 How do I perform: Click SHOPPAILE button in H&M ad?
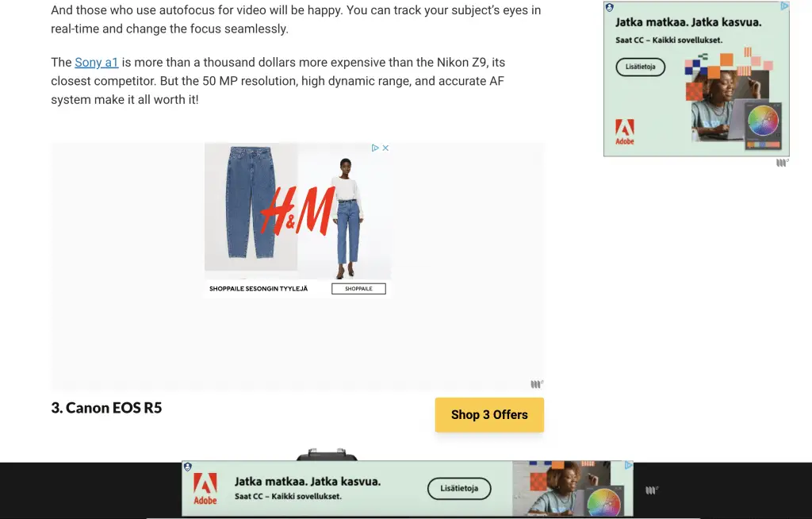[358, 289]
